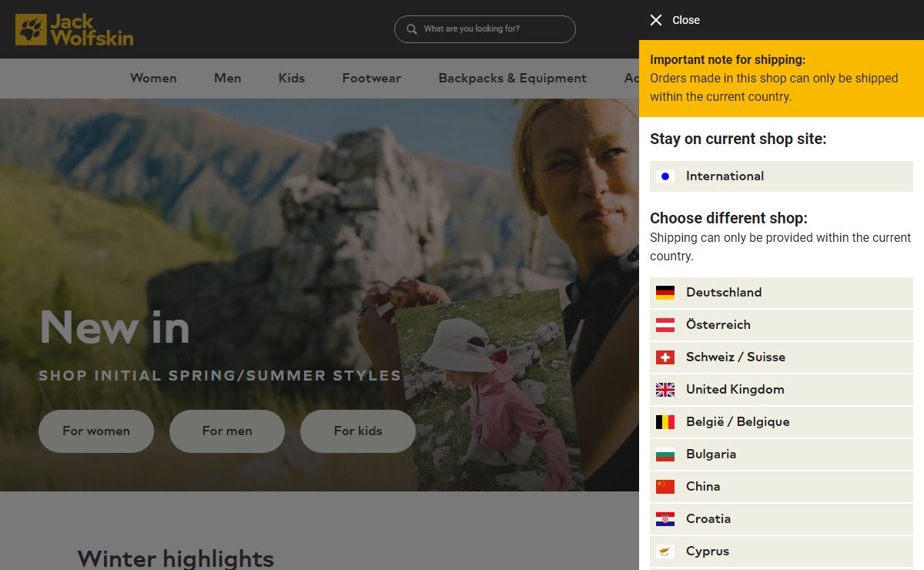Click the For men button
The image size is (924, 570).
click(x=227, y=431)
